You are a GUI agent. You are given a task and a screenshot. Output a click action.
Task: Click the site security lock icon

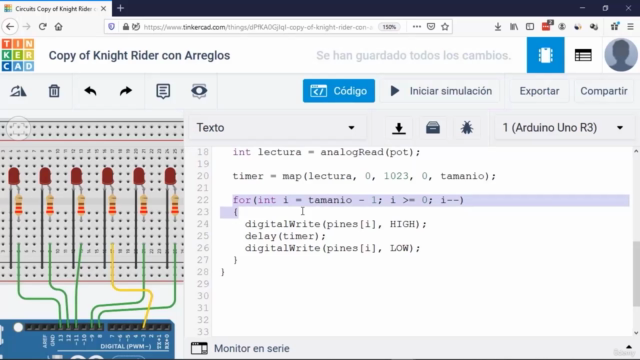(126, 27)
